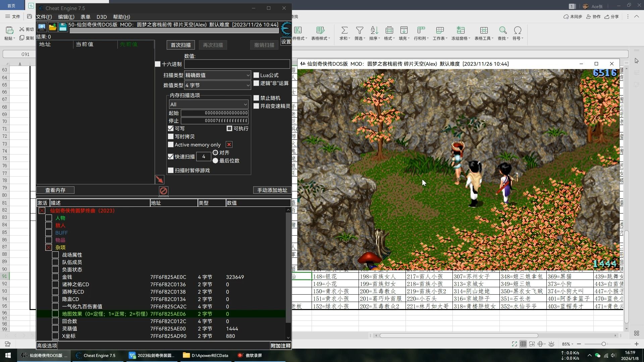Screen dimensions: 644x362
Task: Open the 表单 menu in Cheat Engine
Action: coord(85,17)
